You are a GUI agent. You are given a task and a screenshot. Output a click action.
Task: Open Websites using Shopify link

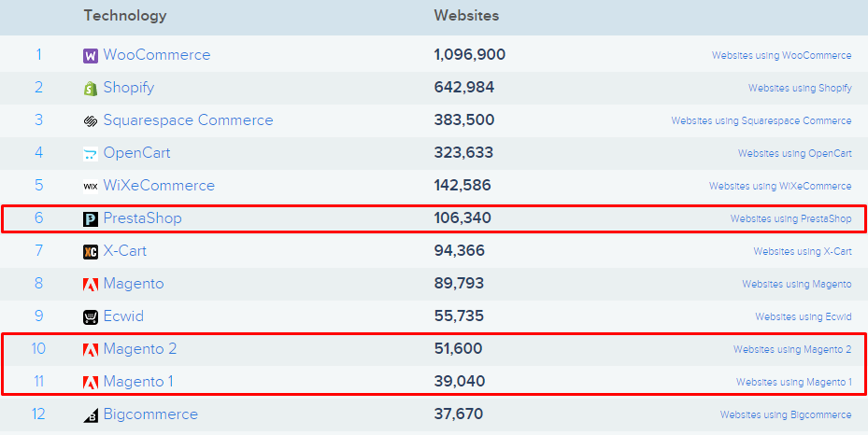click(x=800, y=88)
